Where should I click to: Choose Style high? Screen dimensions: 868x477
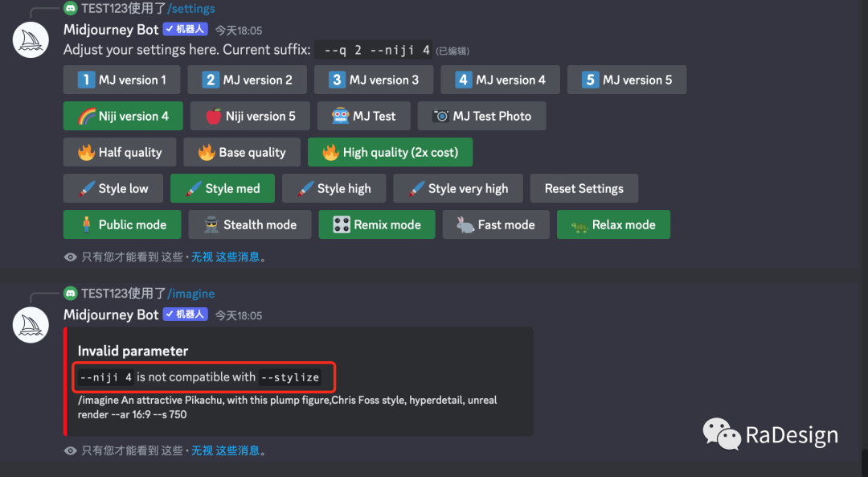[334, 188]
